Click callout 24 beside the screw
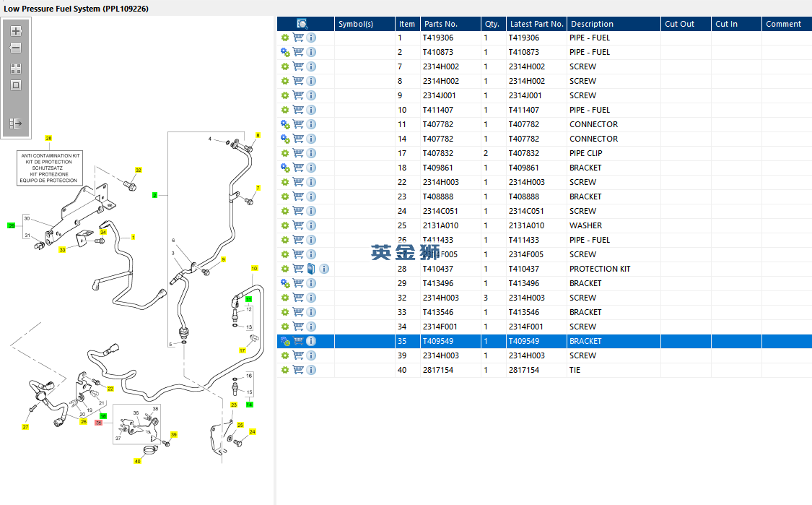This screenshot has height=505, width=812. (x=252, y=432)
